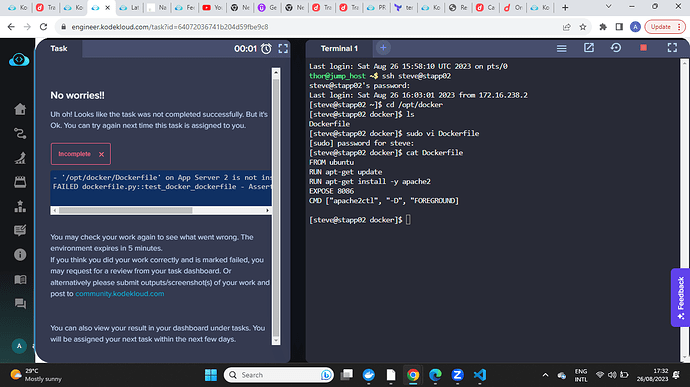Click the terminal command prompt line
690x387 pixels.
(x=360, y=220)
